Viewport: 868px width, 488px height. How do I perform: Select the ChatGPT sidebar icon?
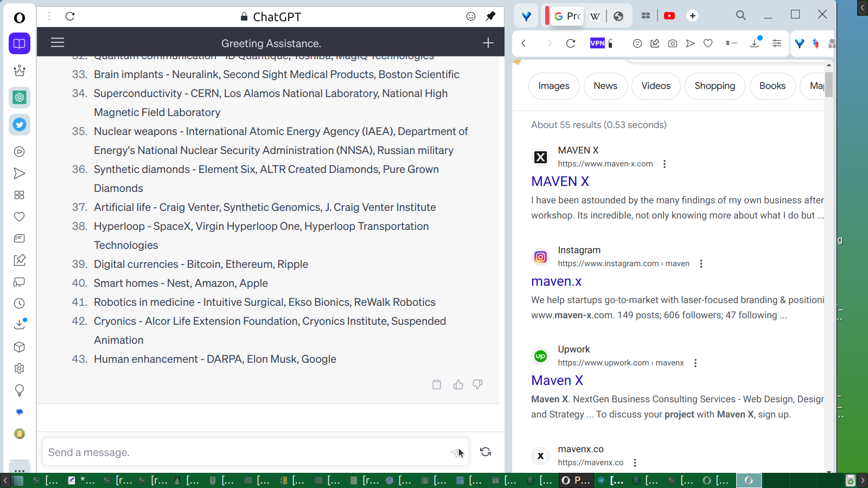20,98
